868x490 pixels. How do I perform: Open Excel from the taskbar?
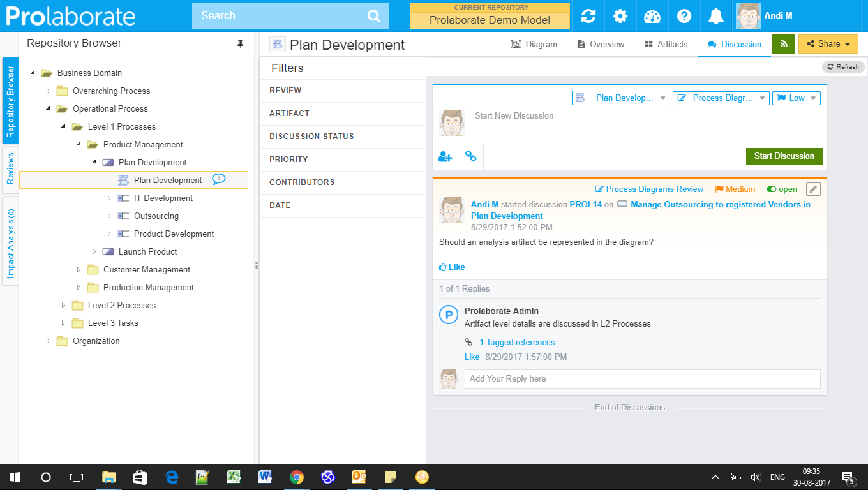(x=234, y=477)
